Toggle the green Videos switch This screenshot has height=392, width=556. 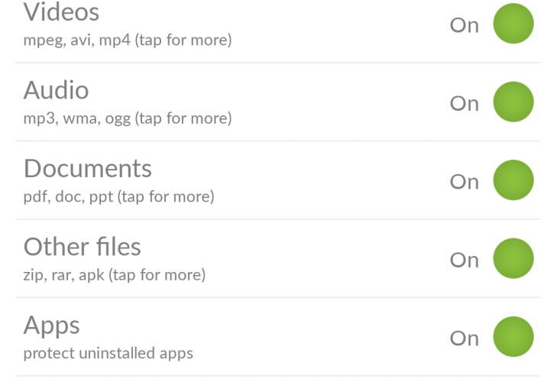512,24
